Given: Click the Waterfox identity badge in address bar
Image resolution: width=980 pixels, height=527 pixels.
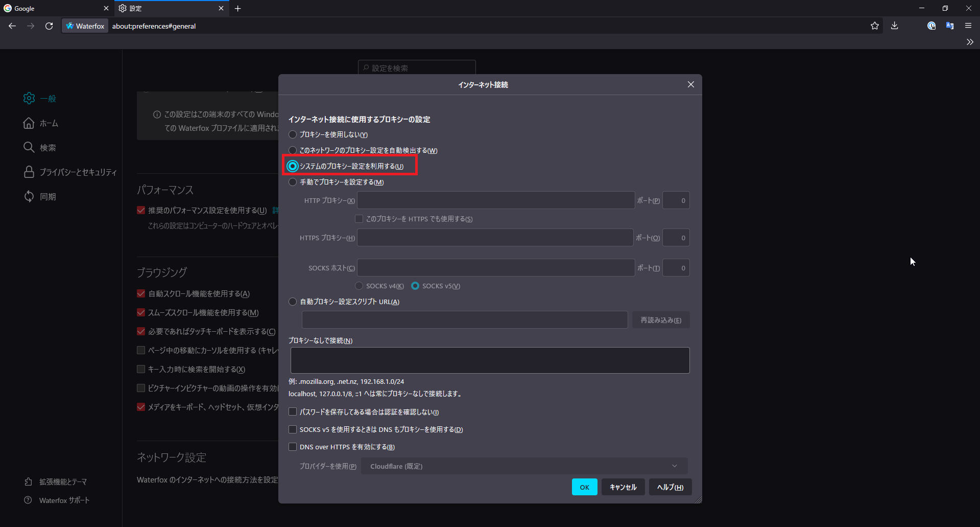Looking at the screenshot, I should (85, 26).
